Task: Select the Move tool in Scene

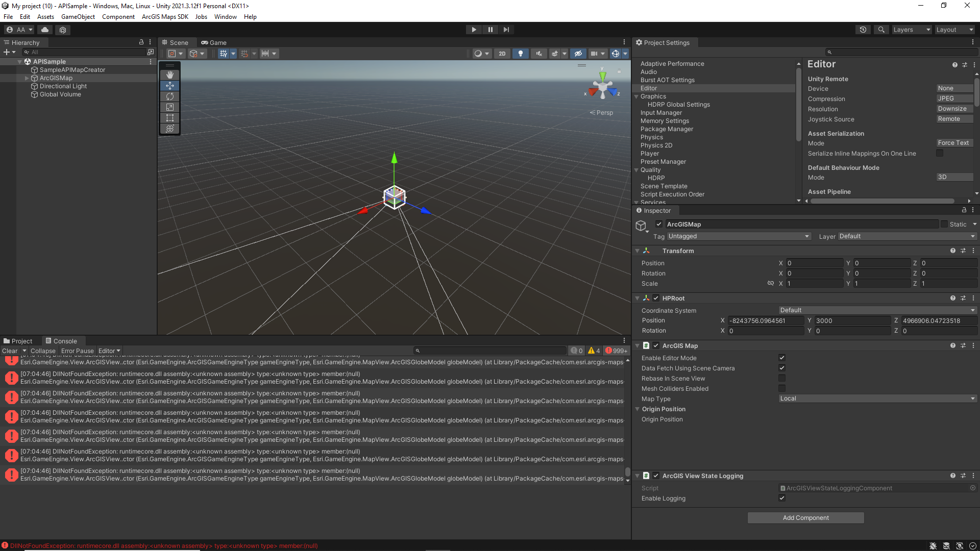Action: click(x=170, y=86)
